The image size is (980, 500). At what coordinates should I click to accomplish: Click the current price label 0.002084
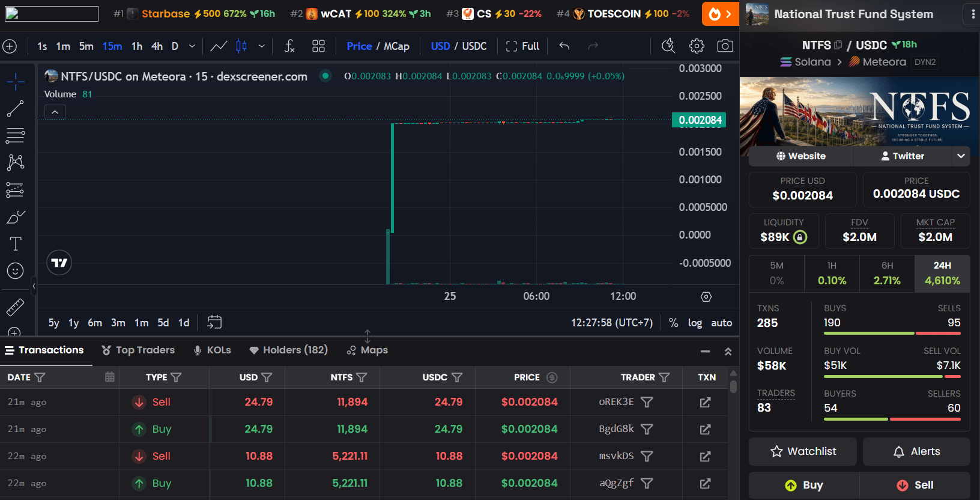pos(699,120)
